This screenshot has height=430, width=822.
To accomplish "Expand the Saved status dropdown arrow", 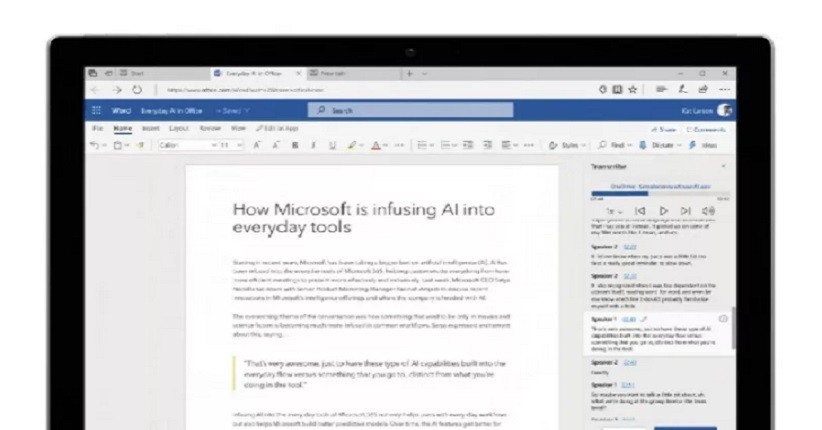I will [247, 111].
